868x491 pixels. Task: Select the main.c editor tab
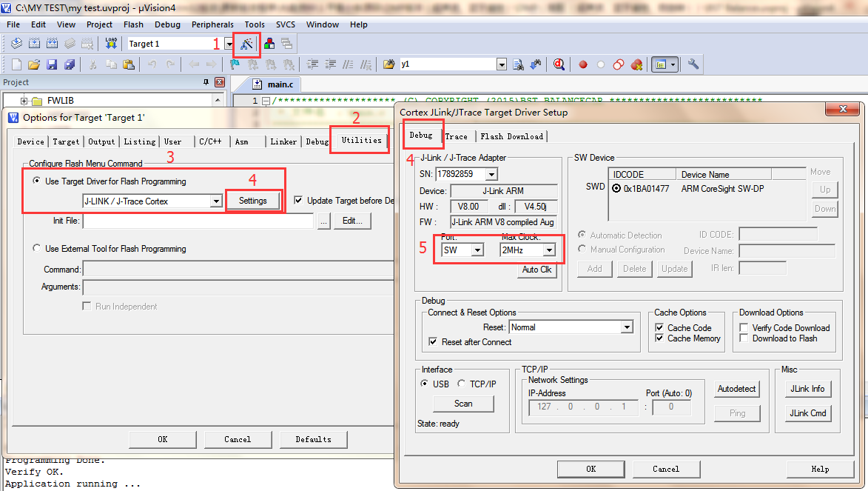click(x=274, y=84)
